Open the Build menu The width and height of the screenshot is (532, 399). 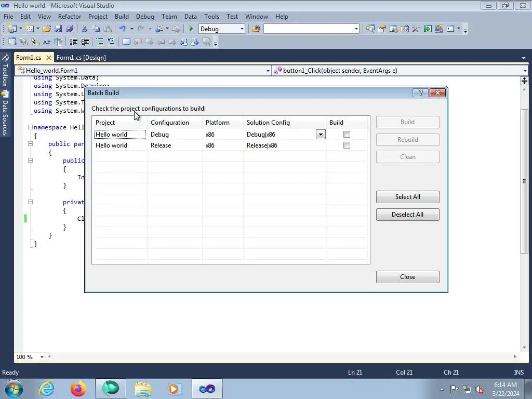click(122, 16)
